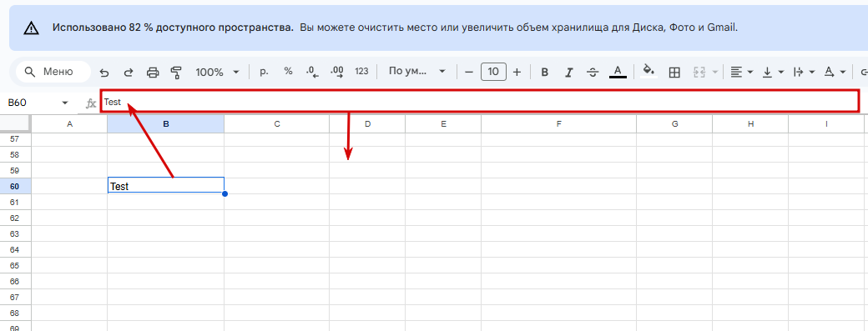The width and height of the screenshot is (868, 331).
Task: Click the select-all corner box
Action: [15, 124]
